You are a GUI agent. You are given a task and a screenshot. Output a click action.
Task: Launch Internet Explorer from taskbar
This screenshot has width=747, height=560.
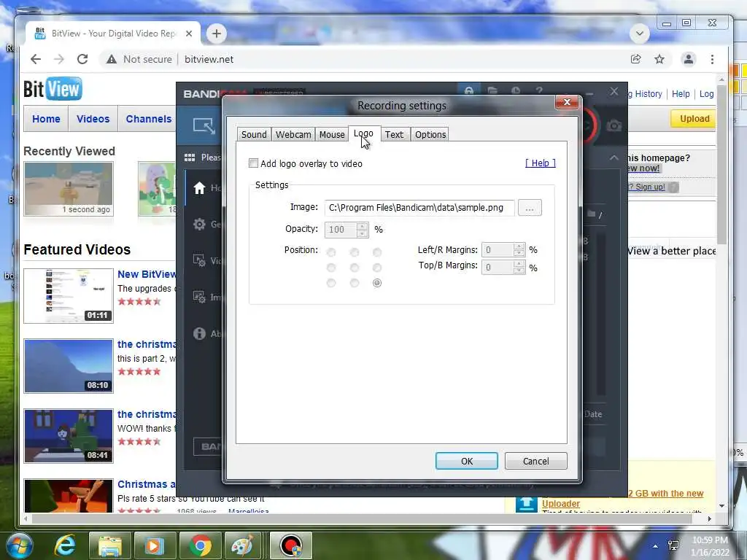(x=65, y=545)
